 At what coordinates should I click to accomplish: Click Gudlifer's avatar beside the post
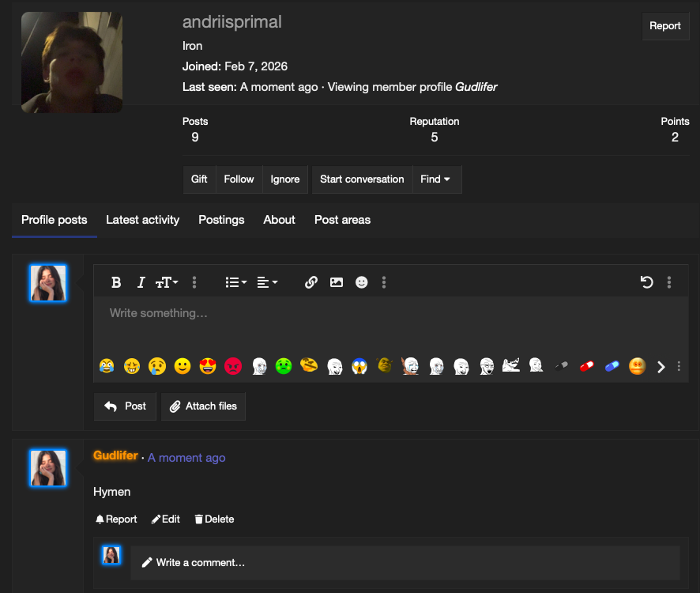pyautogui.click(x=48, y=468)
